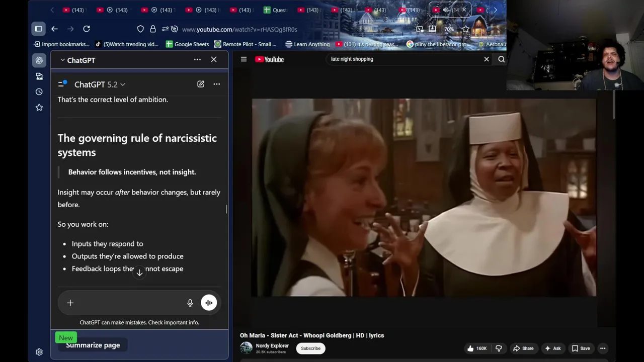Open the ChatGPT chat history menu

pos(62,84)
